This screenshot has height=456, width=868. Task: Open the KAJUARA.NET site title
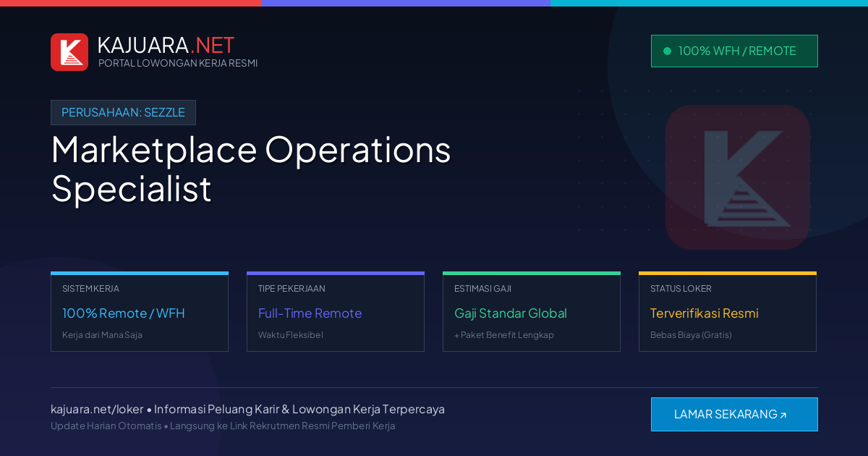coord(166,45)
